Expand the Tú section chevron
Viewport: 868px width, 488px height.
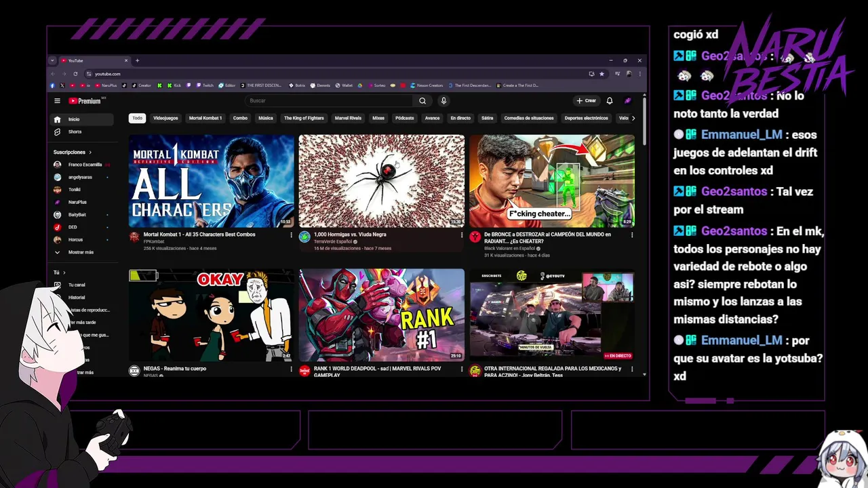pyautogui.click(x=64, y=272)
